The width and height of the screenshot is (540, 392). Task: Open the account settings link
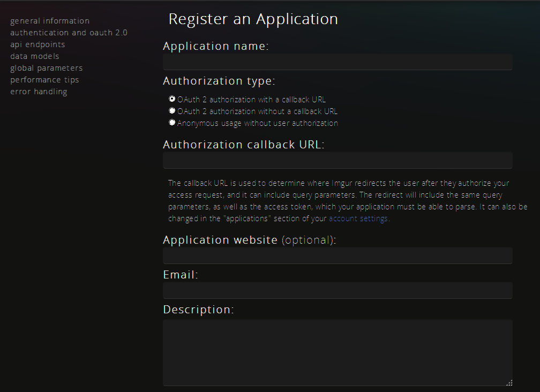coord(358,218)
